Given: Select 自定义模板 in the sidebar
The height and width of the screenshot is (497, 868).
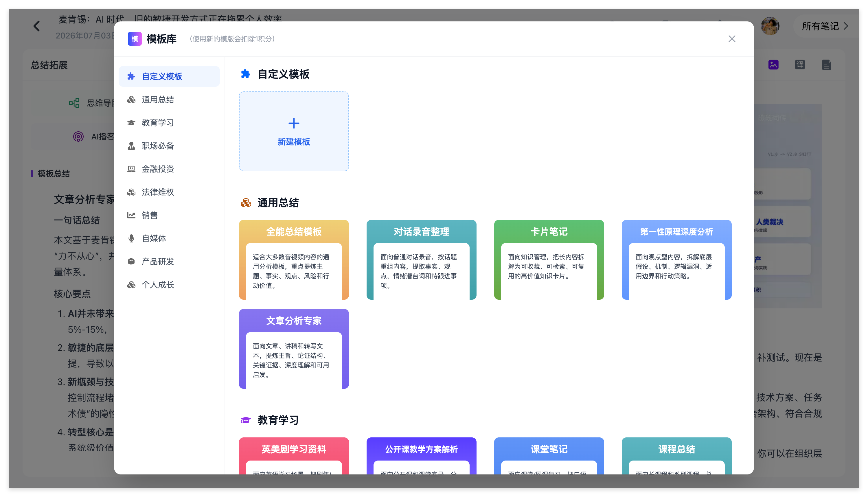Looking at the screenshot, I should coord(169,76).
